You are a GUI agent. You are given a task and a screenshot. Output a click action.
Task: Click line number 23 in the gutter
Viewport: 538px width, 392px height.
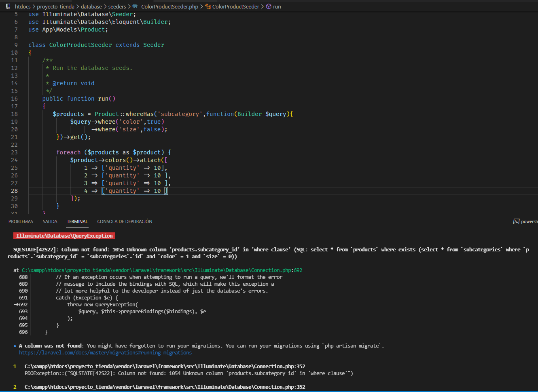tap(15, 152)
